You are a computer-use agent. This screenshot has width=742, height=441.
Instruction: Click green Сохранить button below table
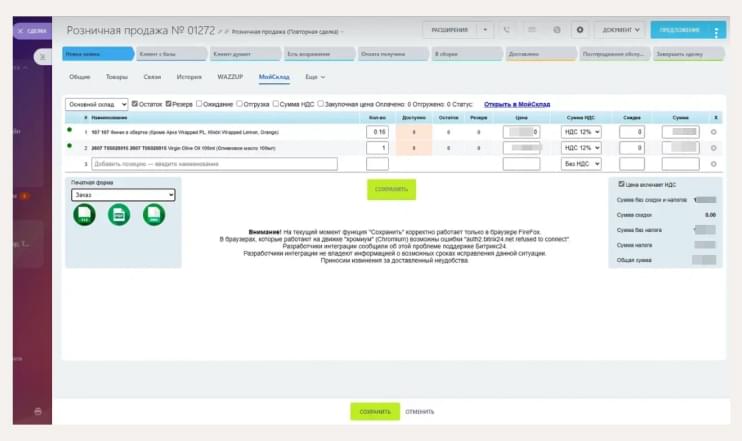(x=391, y=189)
